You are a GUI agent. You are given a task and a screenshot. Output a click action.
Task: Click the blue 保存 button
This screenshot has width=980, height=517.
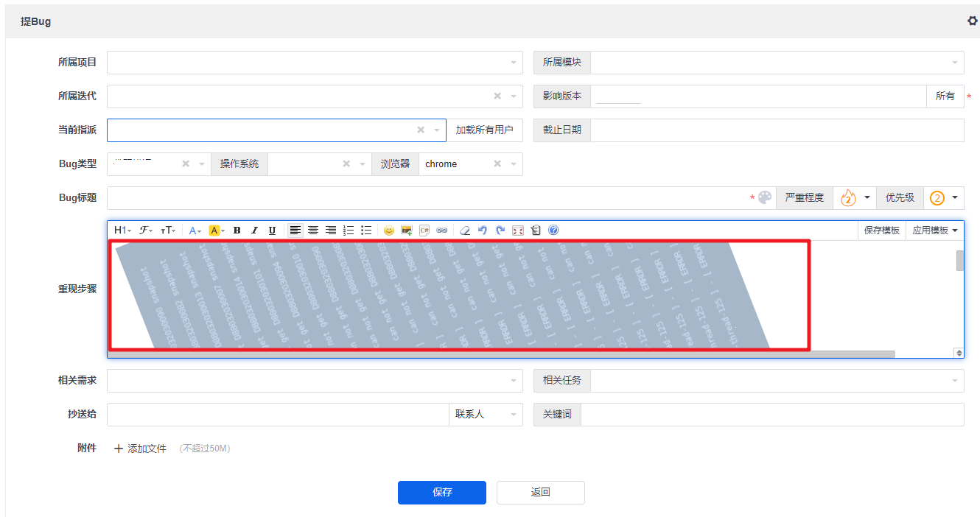(x=442, y=493)
